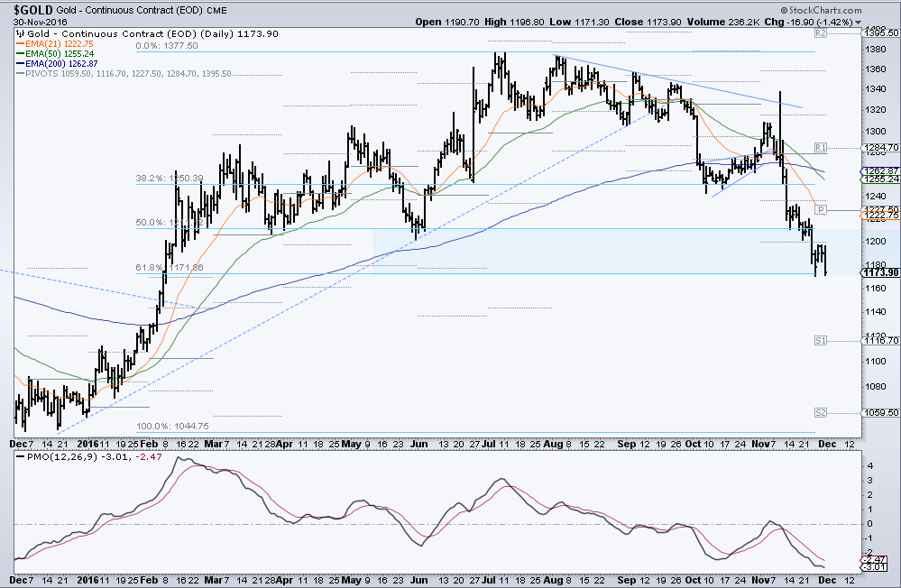Click the Chg -16.90 (-1.42%) value

tap(808, 23)
